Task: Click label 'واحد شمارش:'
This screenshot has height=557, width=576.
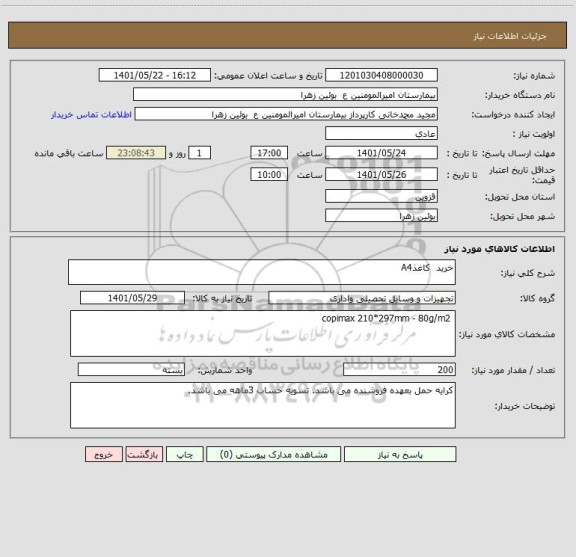Action: click(x=225, y=370)
